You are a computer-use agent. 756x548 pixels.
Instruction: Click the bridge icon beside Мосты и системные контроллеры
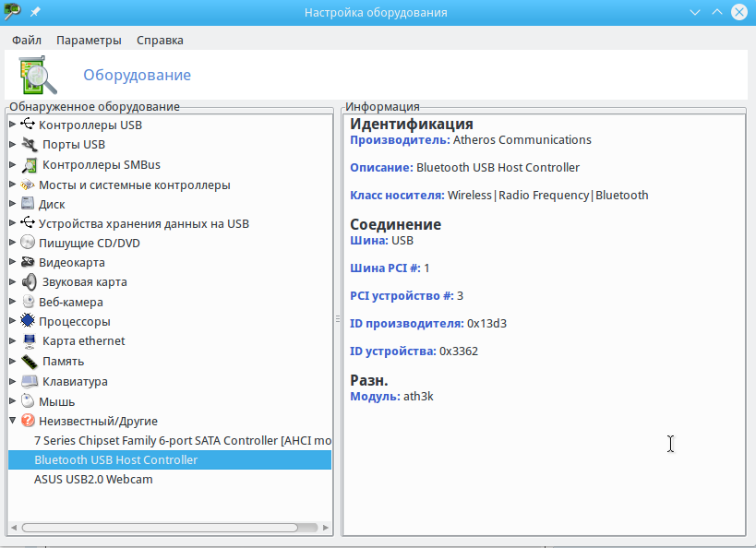pyautogui.click(x=28, y=185)
